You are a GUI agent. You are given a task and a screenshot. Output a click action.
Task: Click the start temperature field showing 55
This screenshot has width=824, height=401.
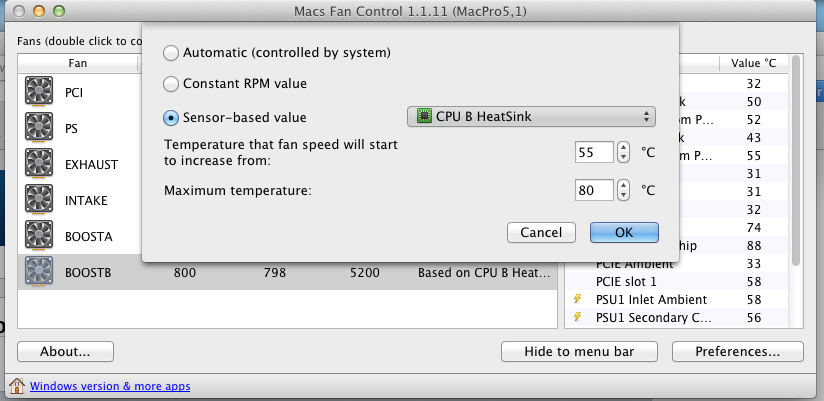(x=594, y=152)
